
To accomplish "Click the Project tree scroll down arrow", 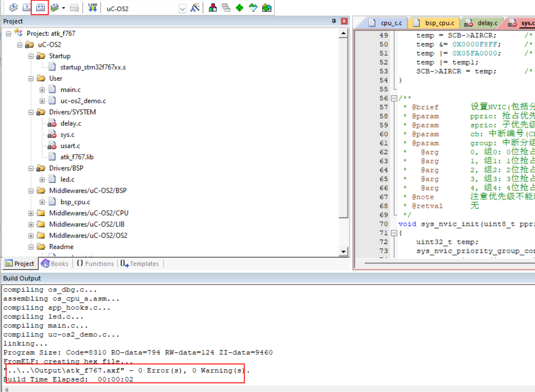I will pyautogui.click(x=343, y=252).
